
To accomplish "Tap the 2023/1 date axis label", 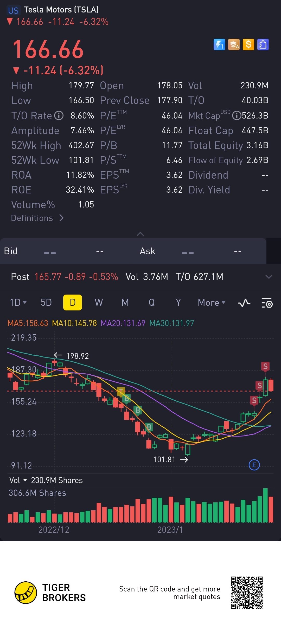I will click(x=170, y=530).
